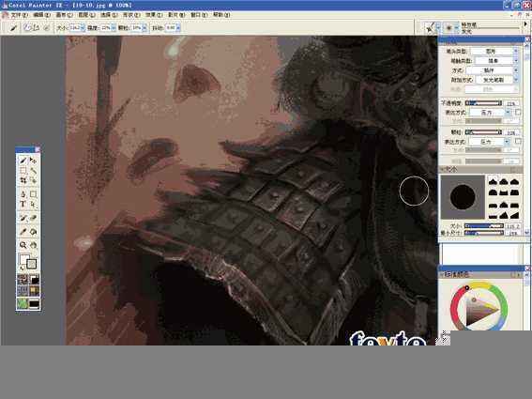
Task: Click the brush category icon in brush selector
Action: tap(431, 28)
